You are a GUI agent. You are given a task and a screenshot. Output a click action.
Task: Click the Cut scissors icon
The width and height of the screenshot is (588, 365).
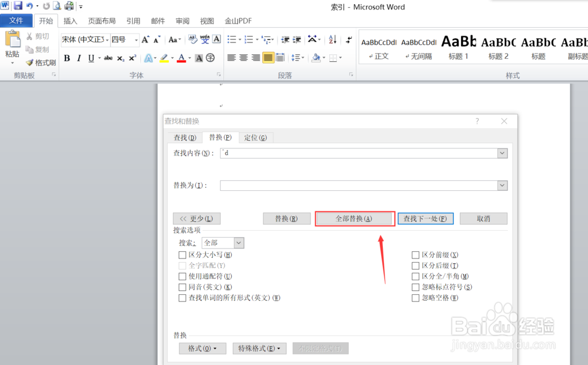[x=29, y=36]
